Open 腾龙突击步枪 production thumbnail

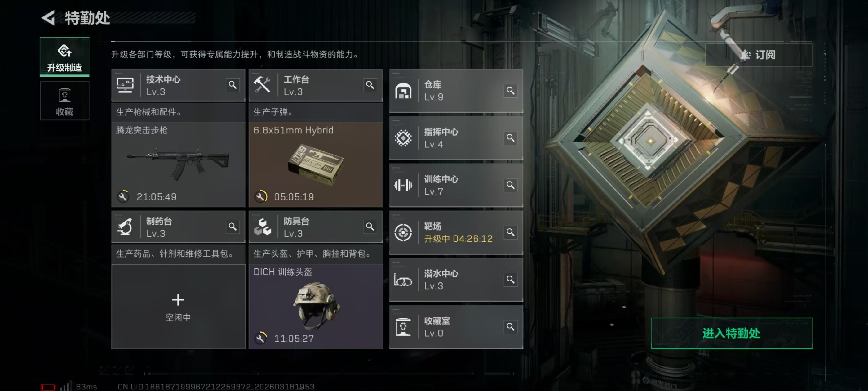coord(178,165)
